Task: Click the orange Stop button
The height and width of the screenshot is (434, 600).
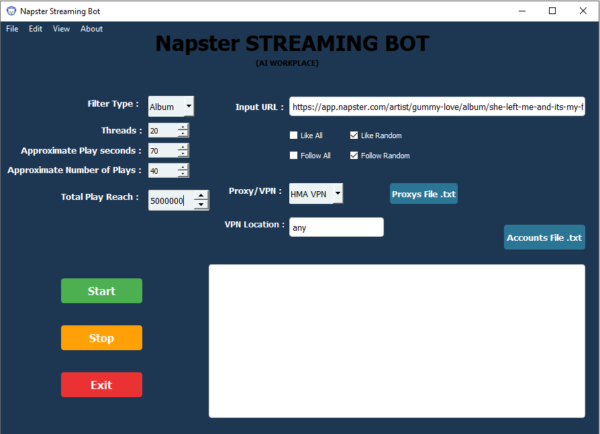Action: pyautogui.click(x=101, y=338)
